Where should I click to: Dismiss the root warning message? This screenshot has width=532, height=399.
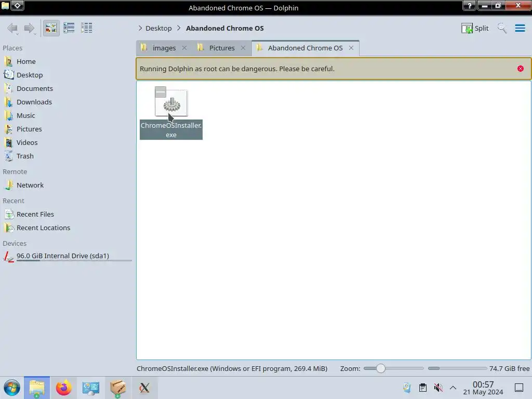pyautogui.click(x=521, y=69)
